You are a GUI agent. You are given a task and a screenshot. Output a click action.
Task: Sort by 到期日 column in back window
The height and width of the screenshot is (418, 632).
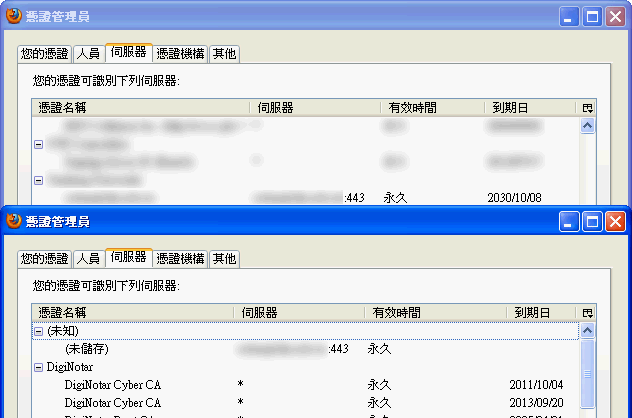(530, 108)
